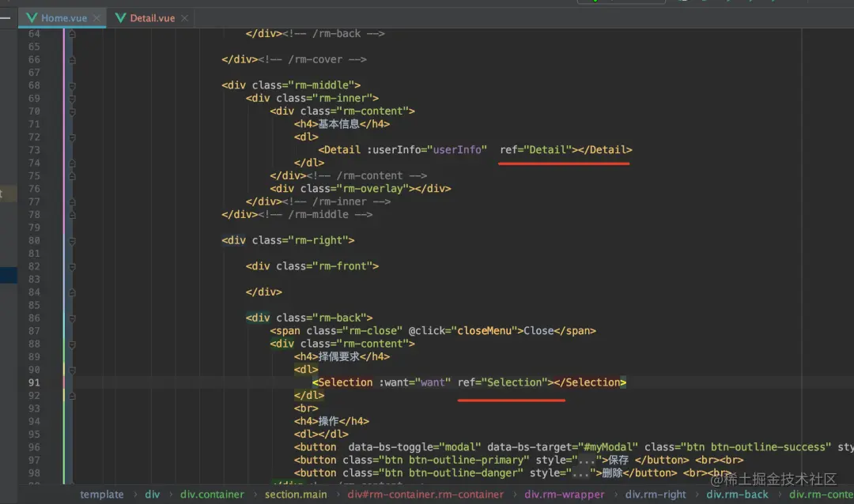
Task: Click the folded style "..." on line 97
Action: pyautogui.click(x=587, y=461)
